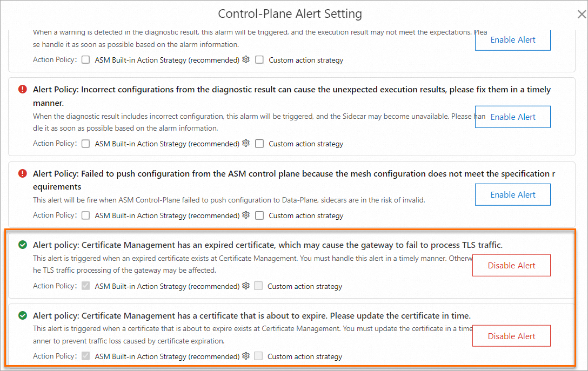The height and width of the screenshot is (371, 588).
Task: Check ASM Built-in Action Strategy for failed push policy
Action: (x=86, y=215)
